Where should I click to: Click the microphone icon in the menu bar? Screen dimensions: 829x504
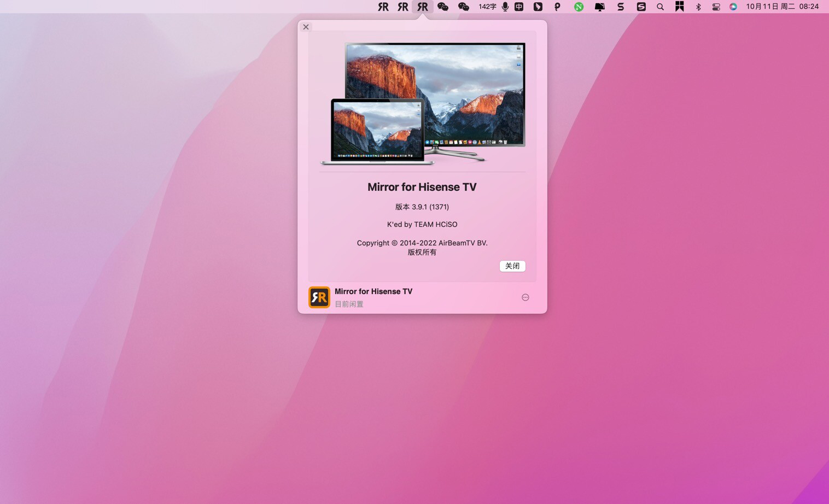[505, 7]
